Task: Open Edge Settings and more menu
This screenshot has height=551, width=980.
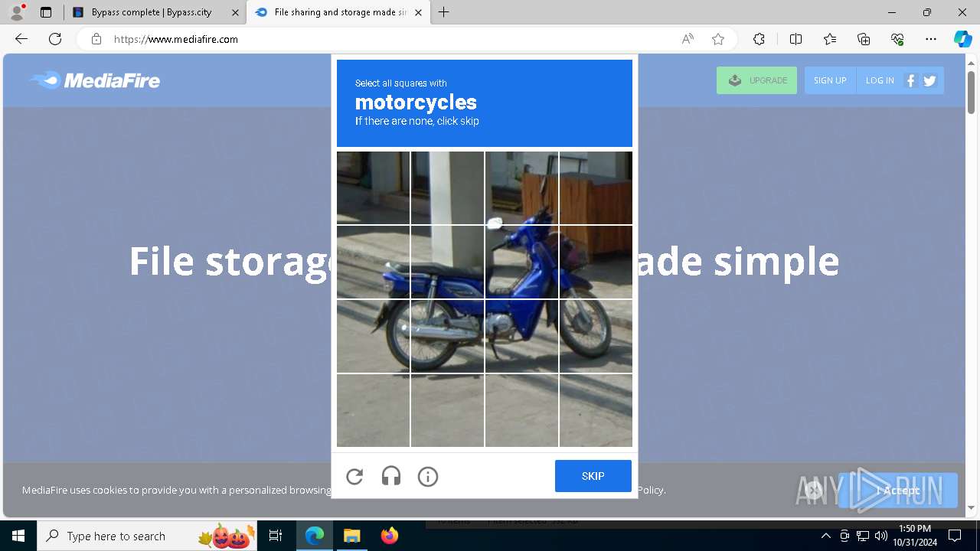Action: click(931, 39)
